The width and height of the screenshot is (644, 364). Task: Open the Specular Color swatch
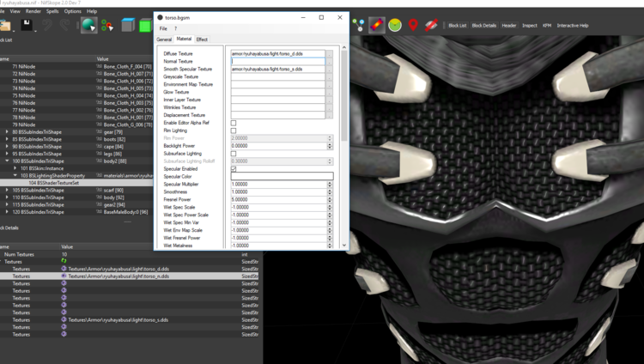pos(283,176)
